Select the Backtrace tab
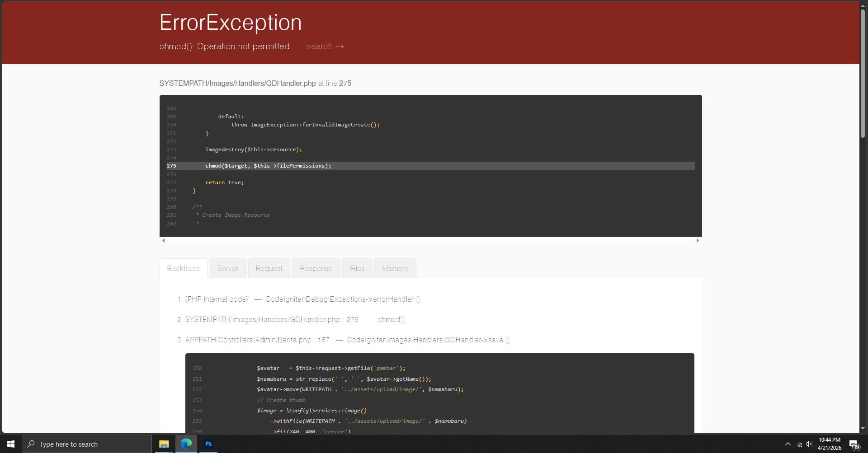The width and height of the screenshot is (868, 453). (183, 268)
